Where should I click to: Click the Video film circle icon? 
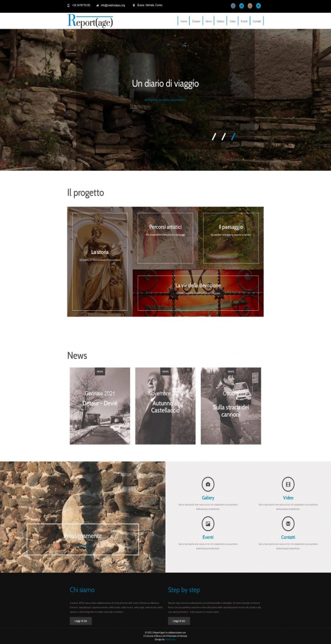click(x=288, y=484)
